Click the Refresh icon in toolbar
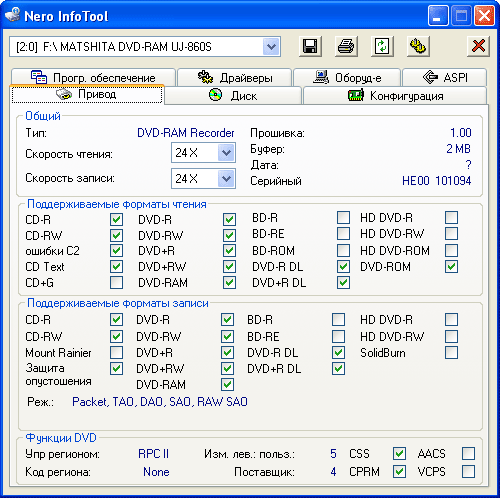 [382, 46]
